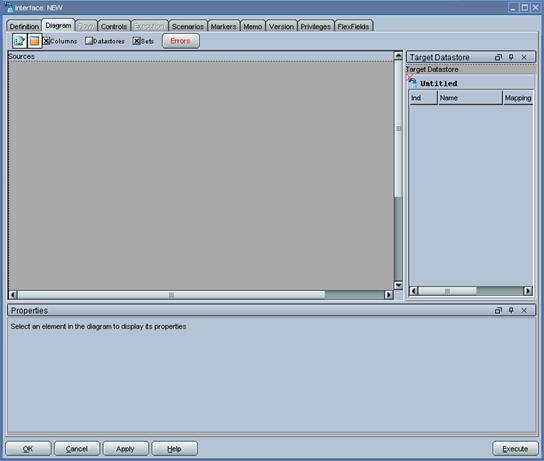
Task: Click the edit diagram pencil icon
Action: coord(19,41)
